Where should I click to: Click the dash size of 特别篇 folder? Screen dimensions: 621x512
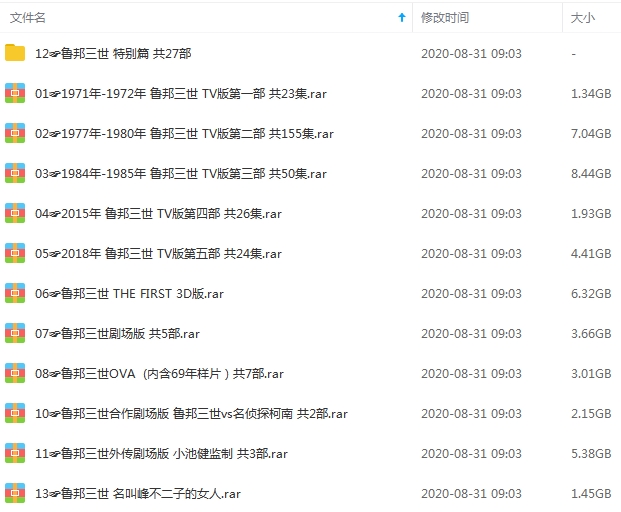pyautogui.click(x=573, y=53)
